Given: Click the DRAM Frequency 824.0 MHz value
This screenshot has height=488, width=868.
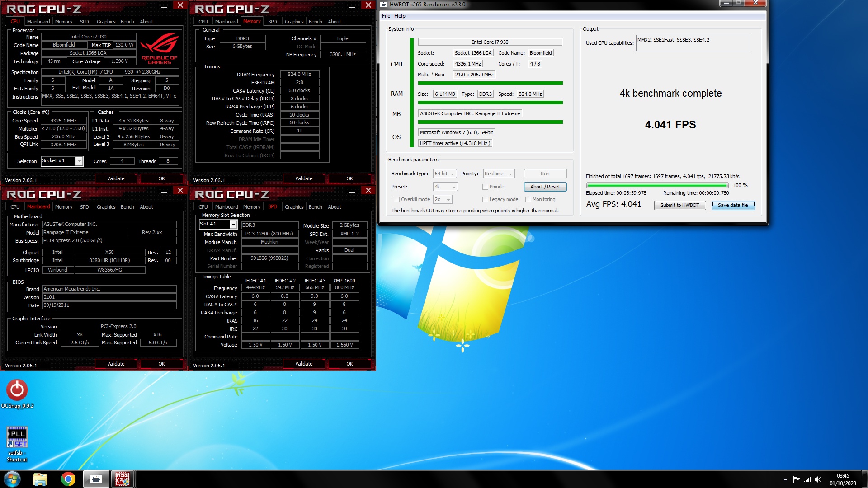Looking at the screenshot, I should [299, 74].
